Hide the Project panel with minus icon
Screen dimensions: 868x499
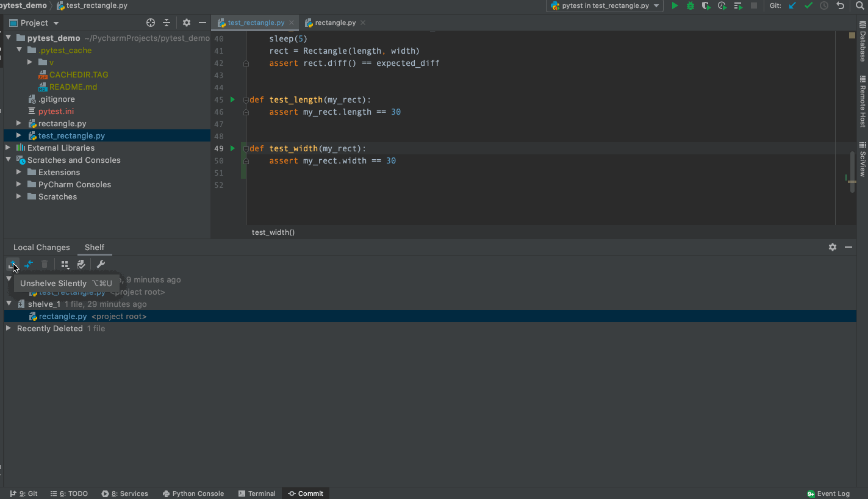point(203,23)
